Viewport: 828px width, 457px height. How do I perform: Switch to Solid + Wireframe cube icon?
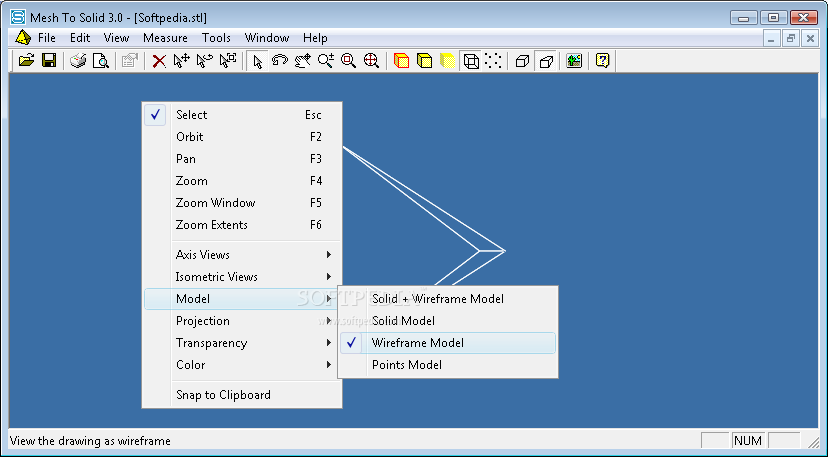(401, 61)
